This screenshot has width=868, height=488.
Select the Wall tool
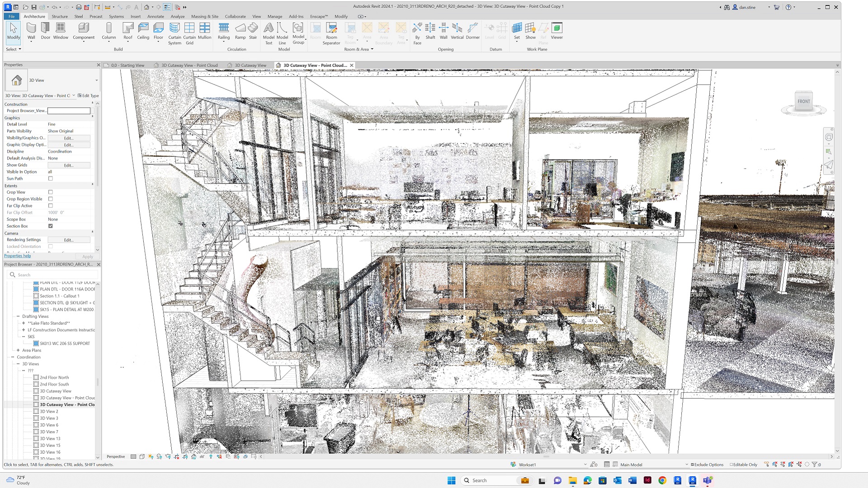(x=31, y=32)
